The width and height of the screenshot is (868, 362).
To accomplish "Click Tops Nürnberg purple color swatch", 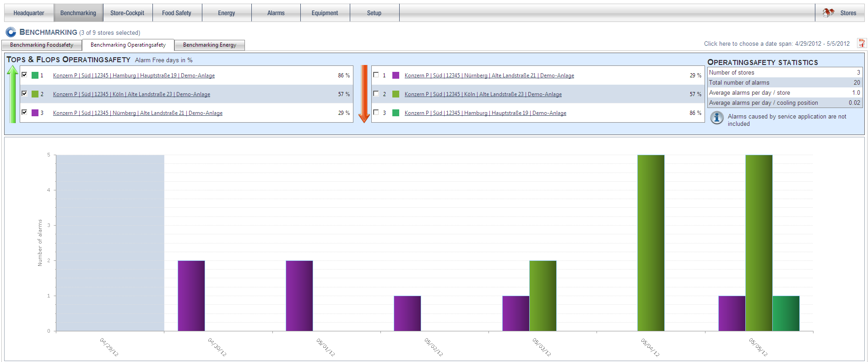I will pyautogui.click(x=35, y=113).
